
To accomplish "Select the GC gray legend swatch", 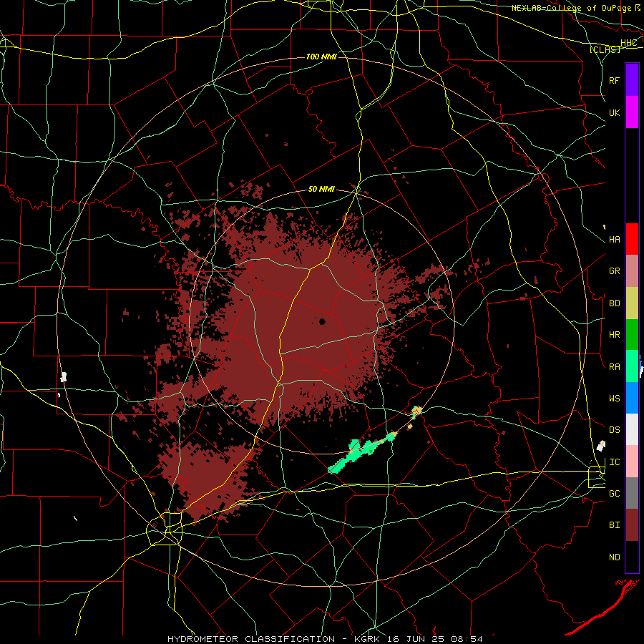I will (x=632, y=493).
